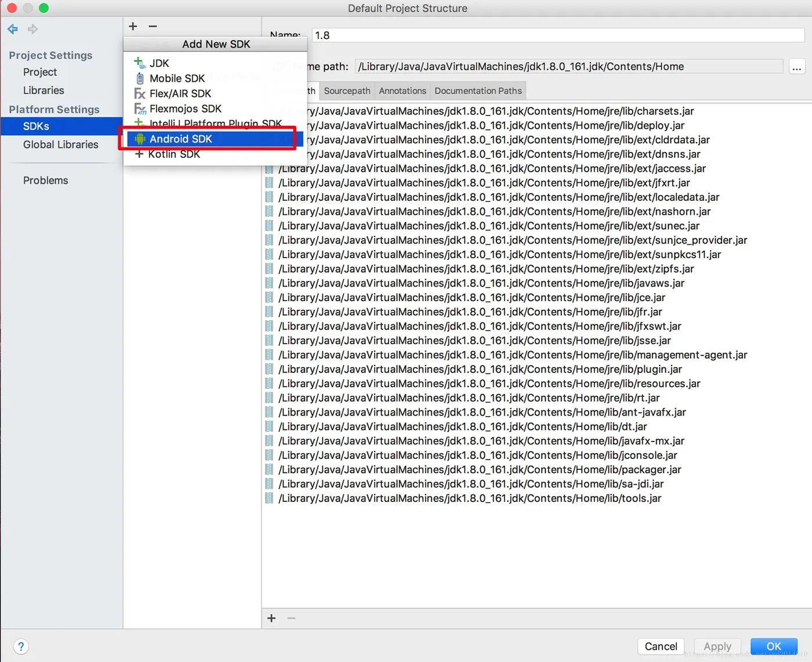The height and width of the screenshot is (662, 812).
Task: Choose Android SDK menu entry
Action: click(215, 139)
